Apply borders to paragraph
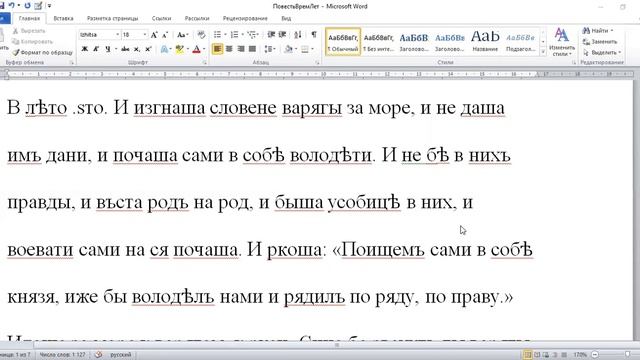Viewport: 640px width, 360px height. pyautogui.click(x=304, y=49)
